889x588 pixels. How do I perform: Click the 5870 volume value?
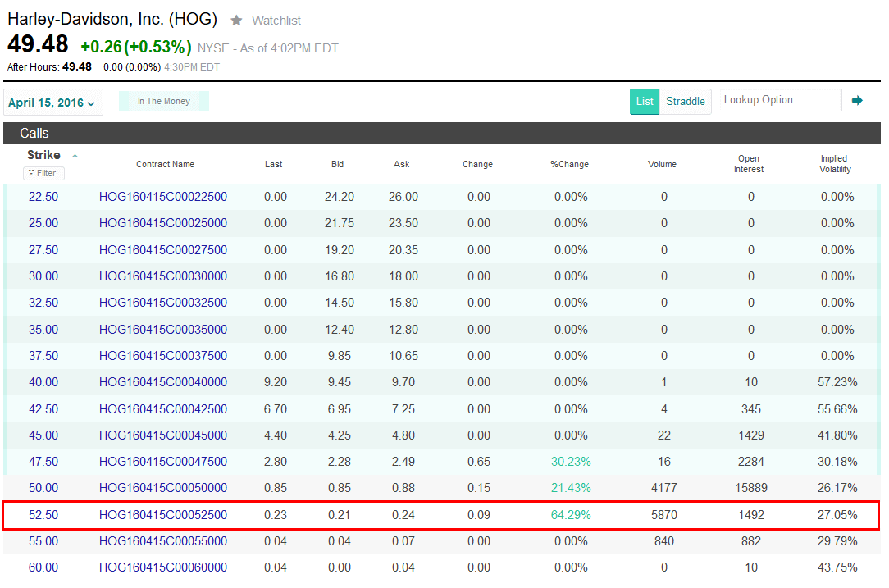[664, 515]
